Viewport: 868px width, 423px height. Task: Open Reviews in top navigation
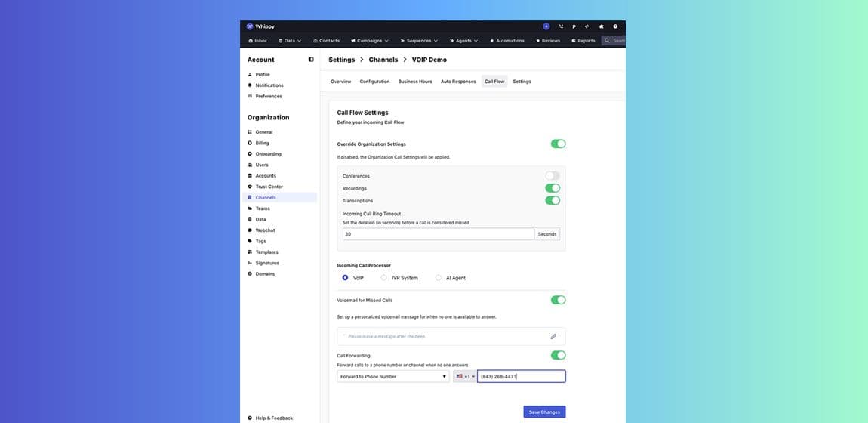tap(548, 41)
